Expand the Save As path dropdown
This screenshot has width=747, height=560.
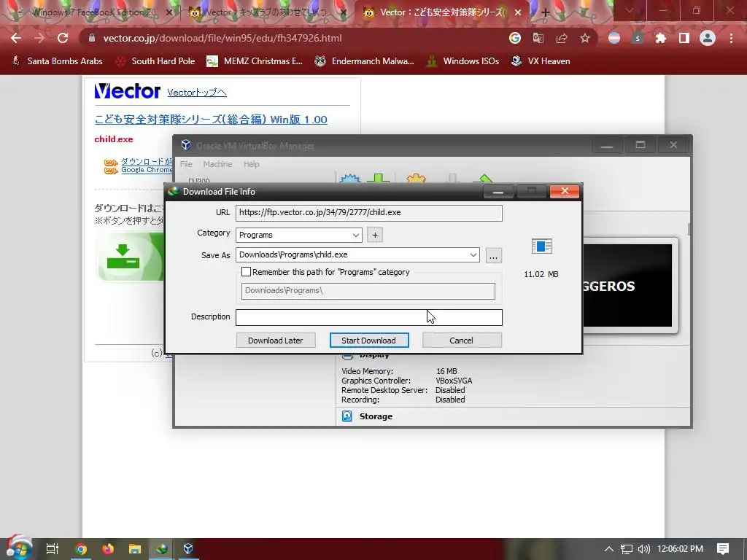[473, 254]
